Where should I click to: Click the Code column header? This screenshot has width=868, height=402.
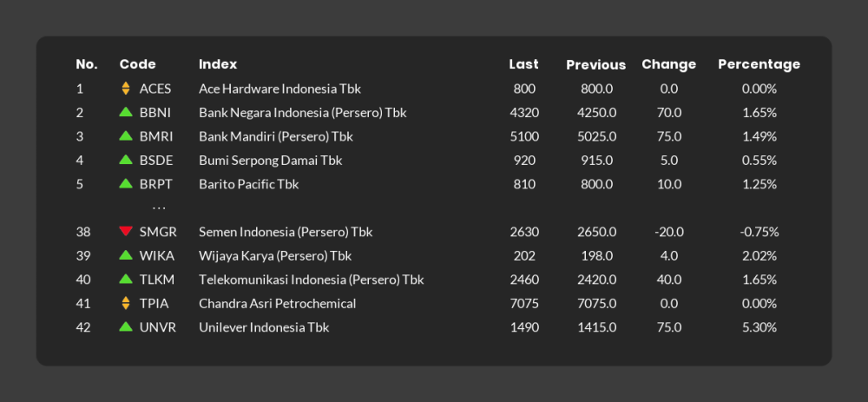tap(137, 64)
